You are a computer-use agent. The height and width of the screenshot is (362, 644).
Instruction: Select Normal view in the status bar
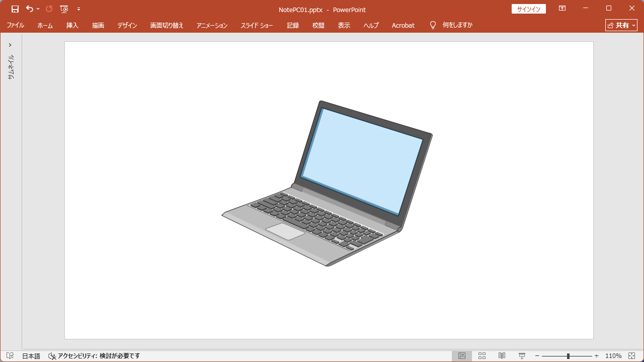pos(461,355)
